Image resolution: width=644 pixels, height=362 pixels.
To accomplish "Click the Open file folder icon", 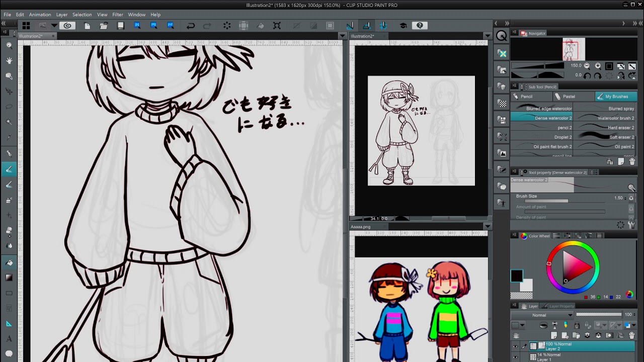I will click(x=104, y=26).
